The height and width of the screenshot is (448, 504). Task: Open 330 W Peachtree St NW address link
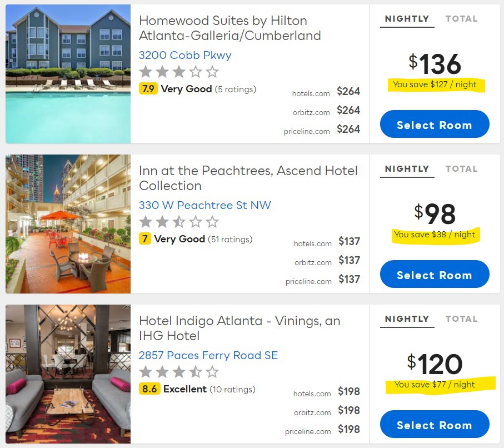tap(204, 206)
